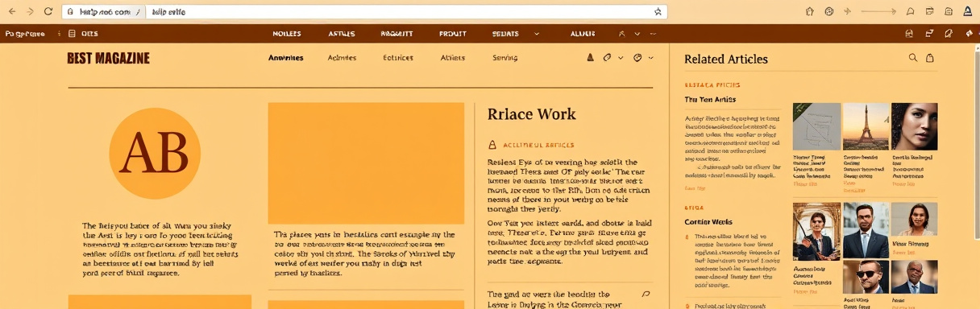
Task: Click the calendar-like icon in the browser toolbar
Action: coord(929,11)
